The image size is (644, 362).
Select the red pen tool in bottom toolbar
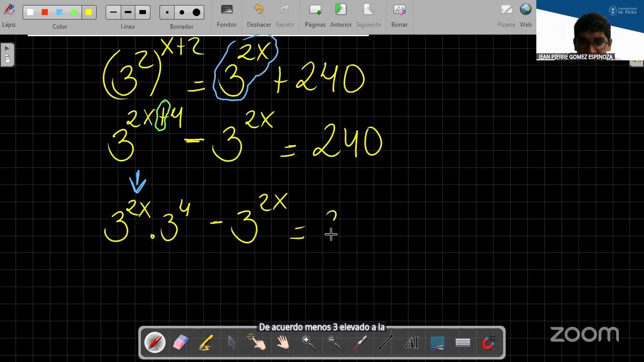pyautogui.click(x=154, y=342)
